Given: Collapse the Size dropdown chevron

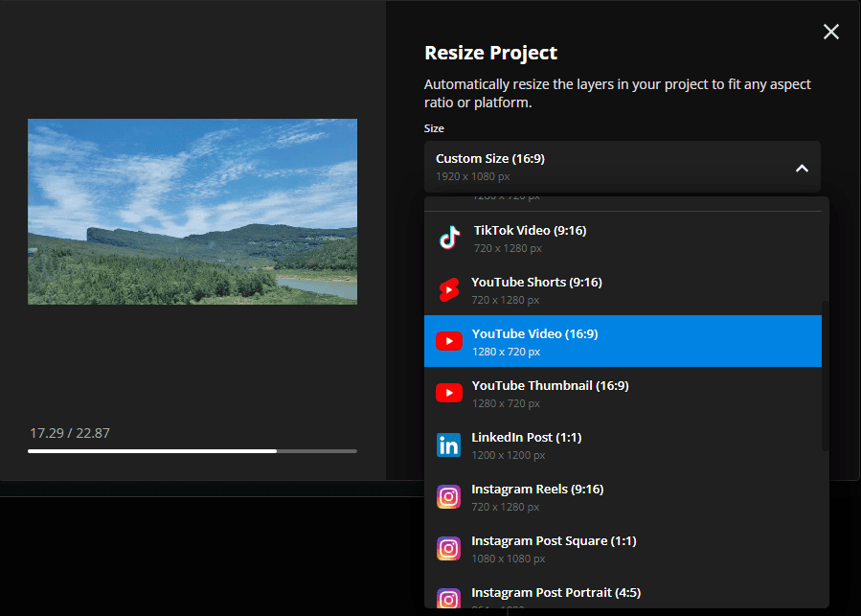Looking at the screenshot, I should pyautogui.click(x=802, y=169).
